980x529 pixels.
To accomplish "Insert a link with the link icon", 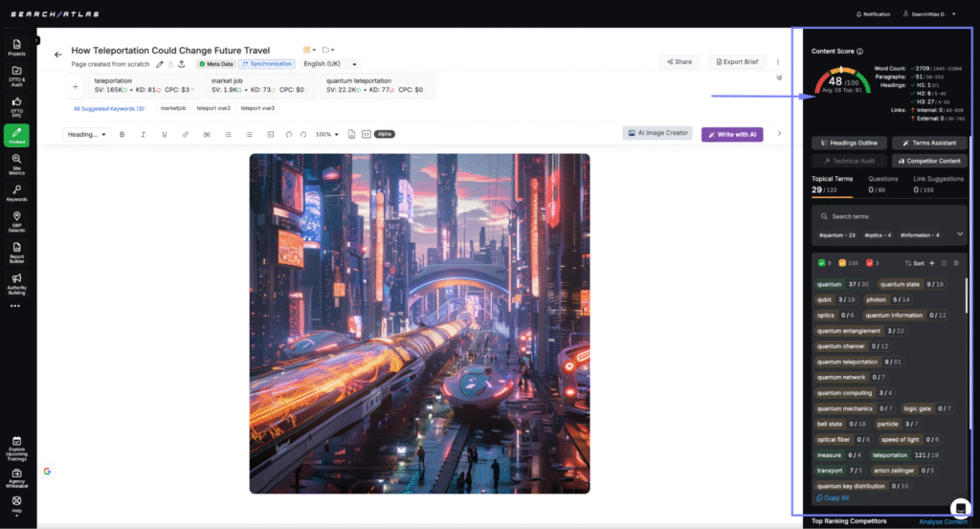I will pyautogui.click(x=186, y=134).
